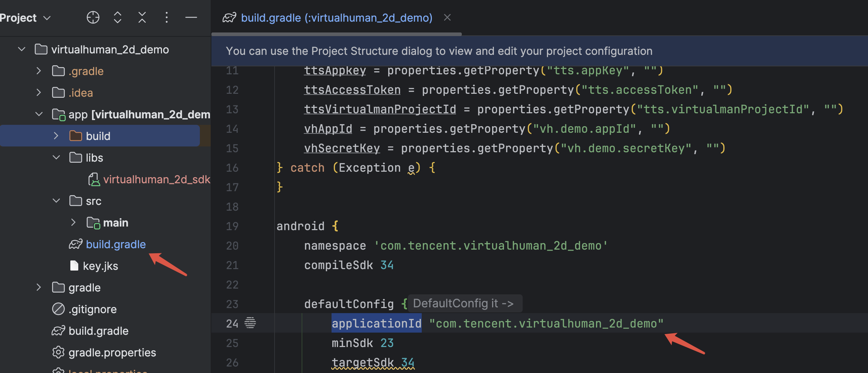
Task: Click the gutter icon on line 24
Action: 250,323
